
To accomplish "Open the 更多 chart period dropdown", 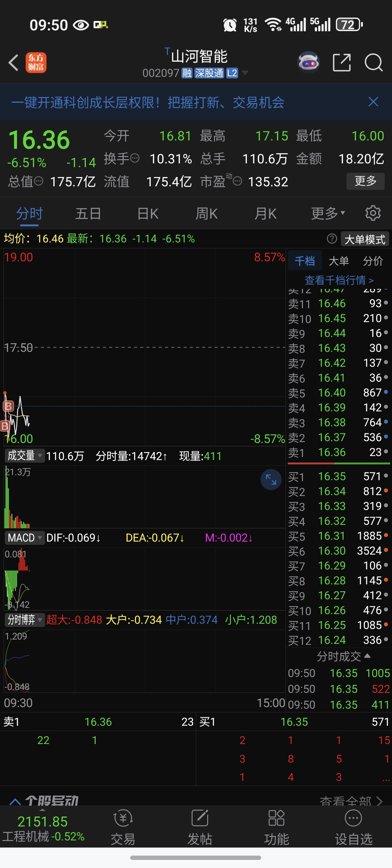I will point(328,214).
